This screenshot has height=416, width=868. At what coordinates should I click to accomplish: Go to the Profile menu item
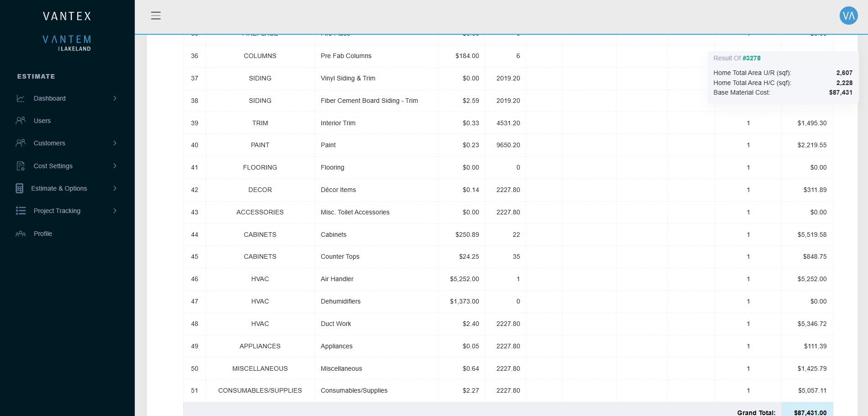pyautogui.click(x=67, y=234)
